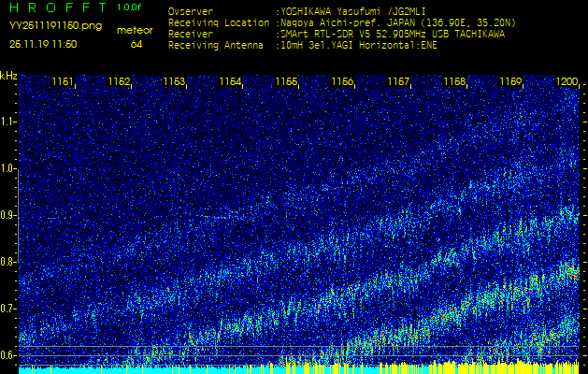Viewport: 588px width, 374px height.
Task: Click the 'meteor' label
Action: pyautogui.click(x=135, y=31)
